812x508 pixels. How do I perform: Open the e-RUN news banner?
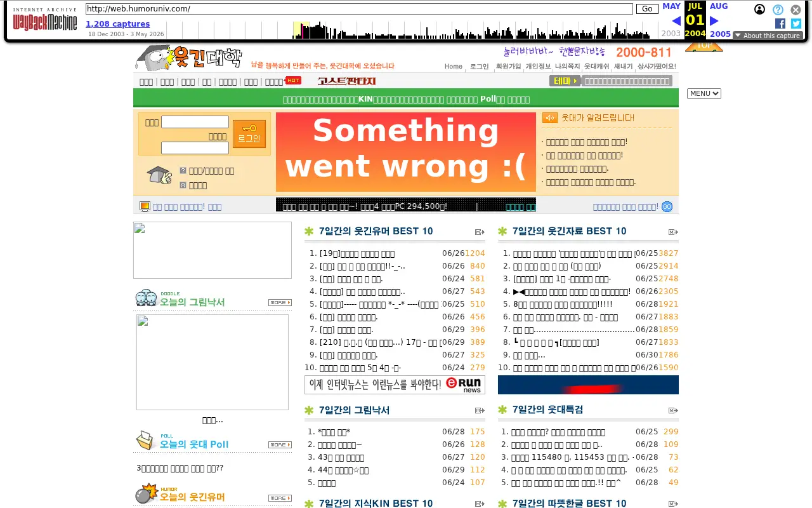[395, 385]
